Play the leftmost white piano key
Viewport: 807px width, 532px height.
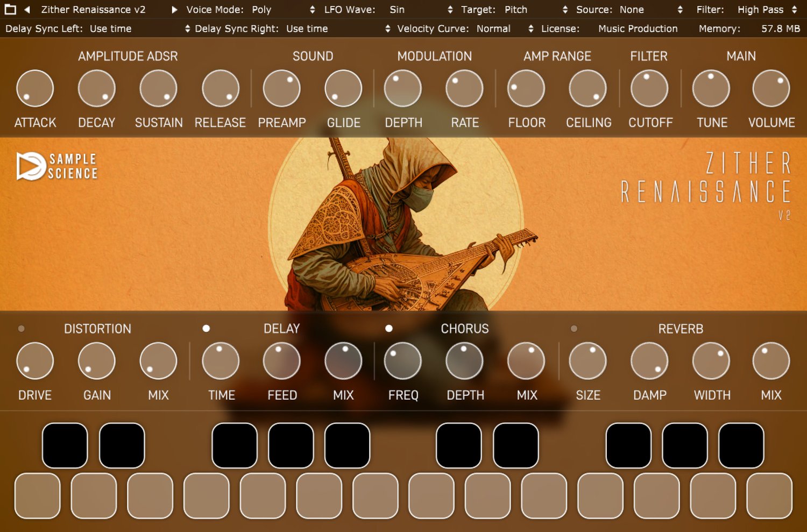(38, 496)
